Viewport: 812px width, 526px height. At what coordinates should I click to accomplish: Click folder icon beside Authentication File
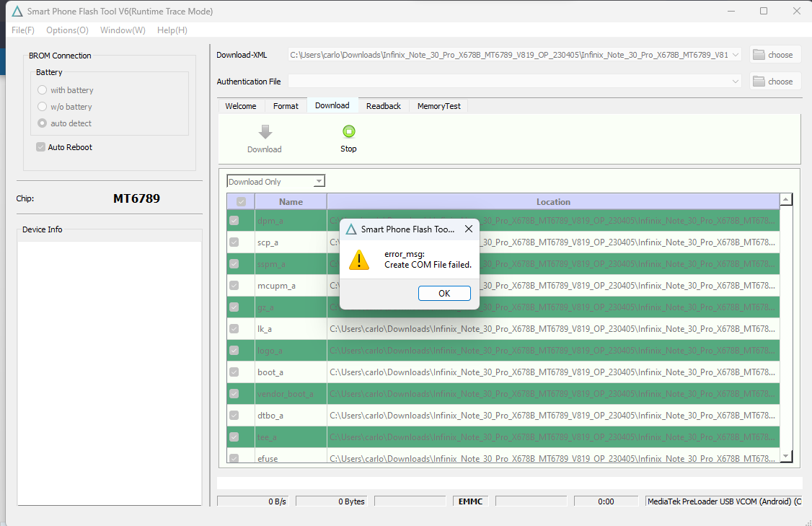(x=759, y=81)
